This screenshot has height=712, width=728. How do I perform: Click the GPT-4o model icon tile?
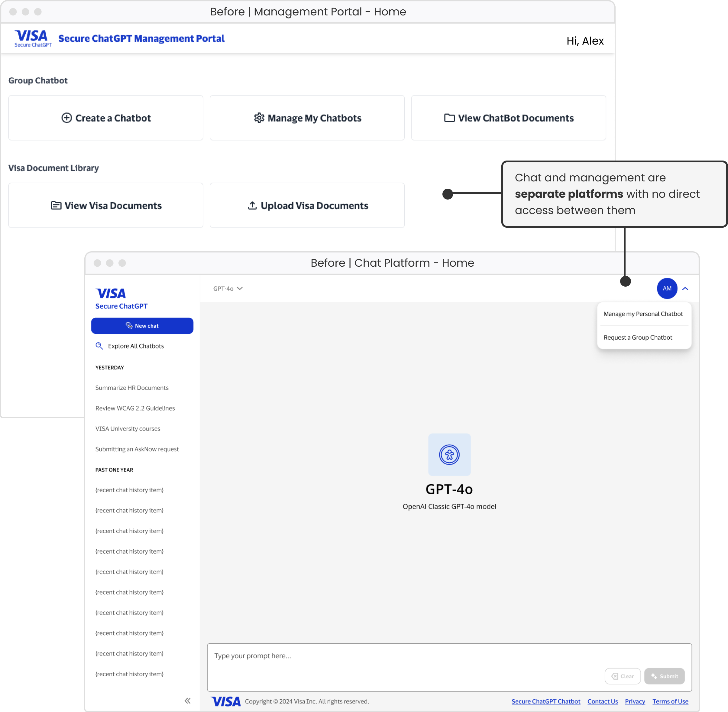tap(449, 454)
